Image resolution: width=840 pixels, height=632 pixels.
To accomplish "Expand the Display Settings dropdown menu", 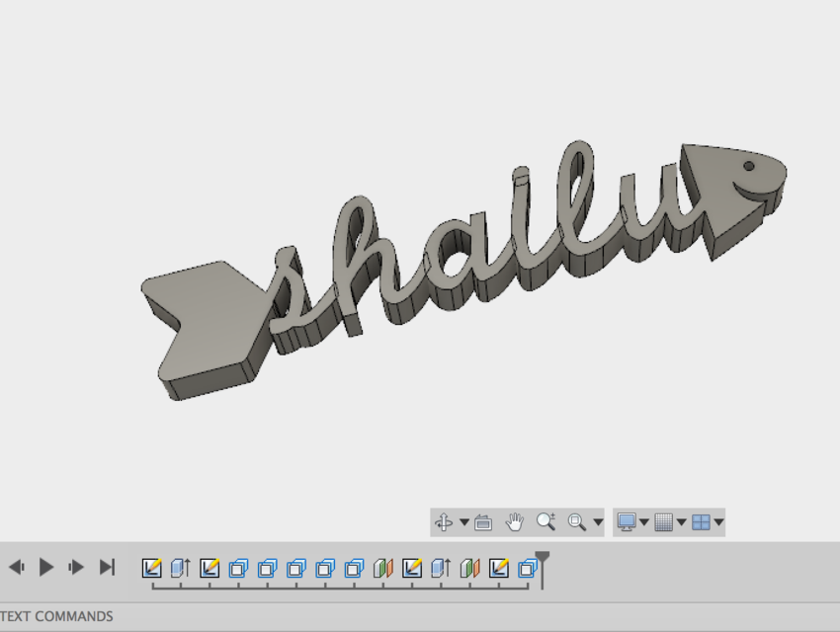I will [x=645, y=520].
